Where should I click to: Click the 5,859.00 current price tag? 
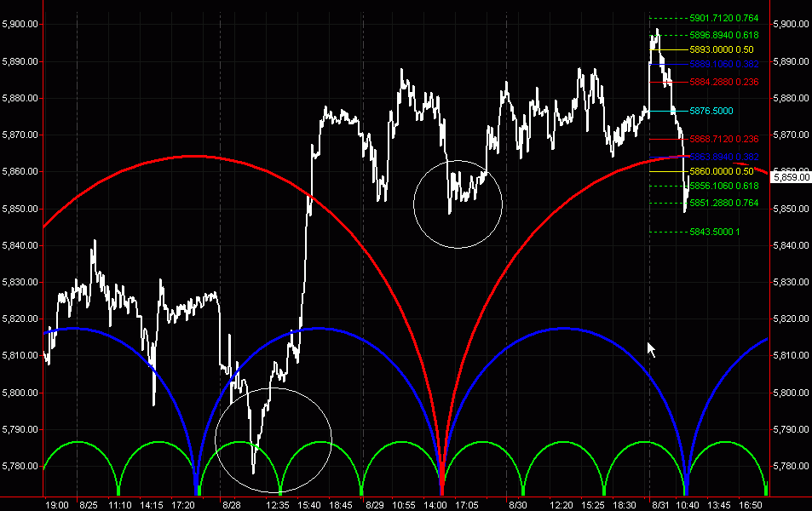pos(792,178)
